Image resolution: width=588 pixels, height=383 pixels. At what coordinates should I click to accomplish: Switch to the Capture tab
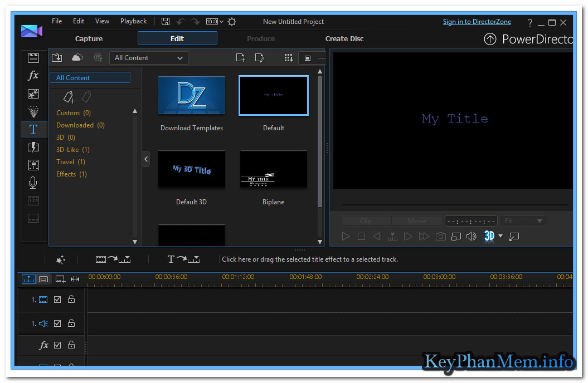click(89, 38)
